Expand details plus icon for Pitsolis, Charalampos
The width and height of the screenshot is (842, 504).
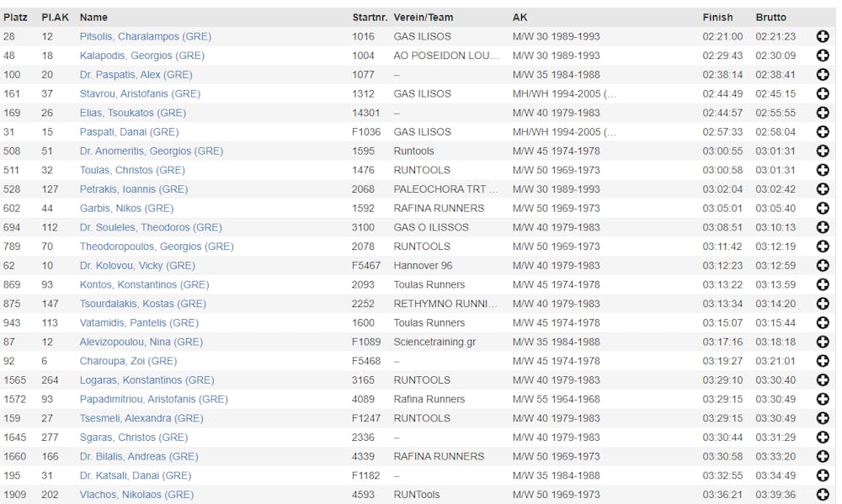[823, 36]
